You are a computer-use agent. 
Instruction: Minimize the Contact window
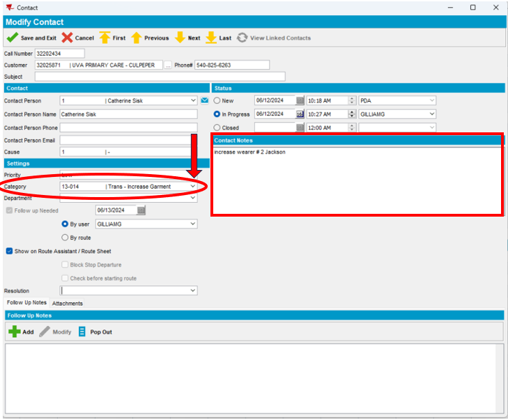(x=450, y=7)
